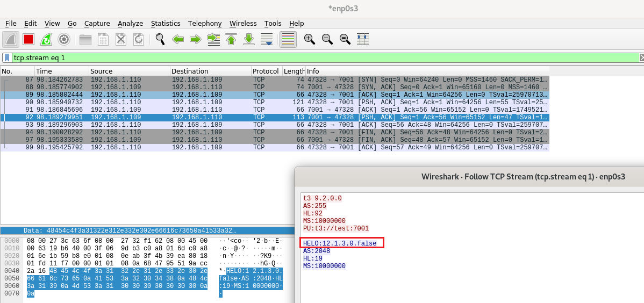Toggle auto-scroll during live capture

267,39
